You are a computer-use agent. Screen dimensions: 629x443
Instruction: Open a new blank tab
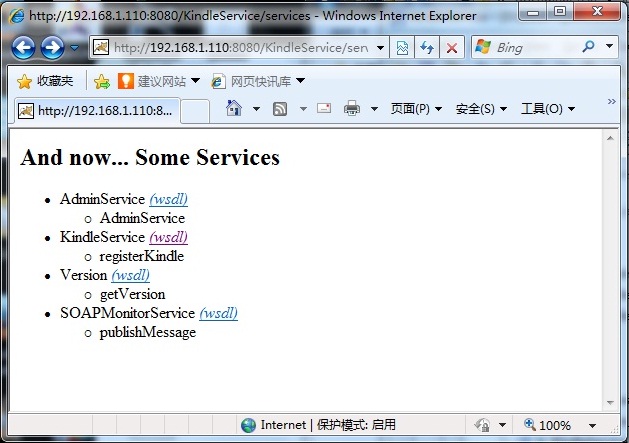click(195, 111)
